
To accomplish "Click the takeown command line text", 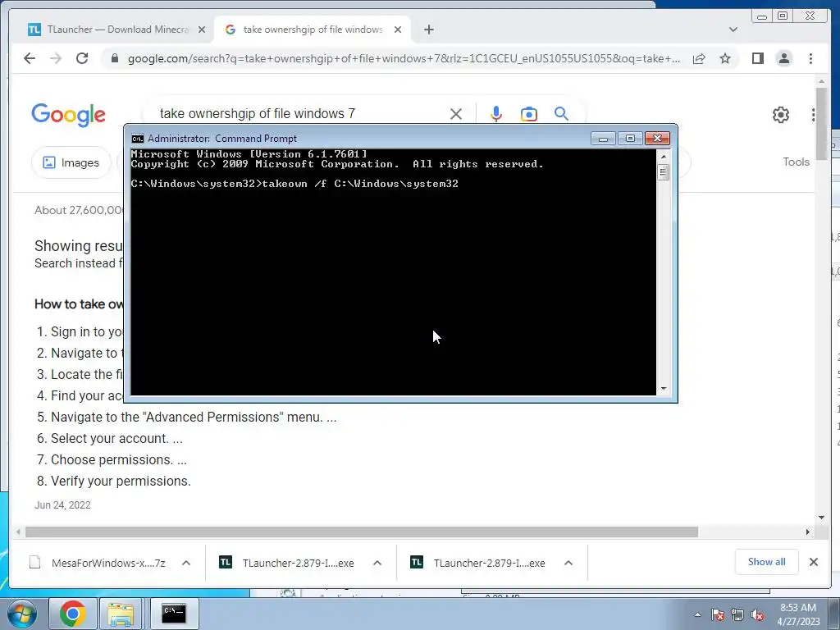I will [x=360, y=184].
